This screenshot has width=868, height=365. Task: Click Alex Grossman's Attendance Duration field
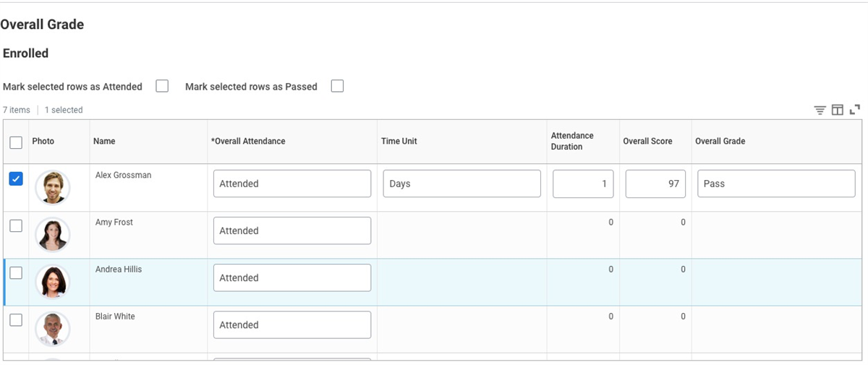tap(583, 184)
